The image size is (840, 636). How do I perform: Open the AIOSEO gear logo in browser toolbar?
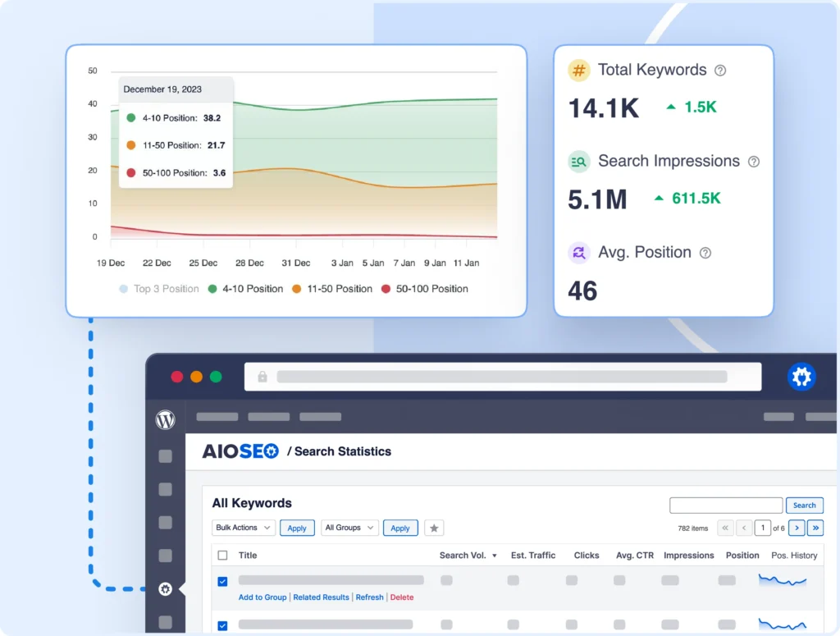801,377
